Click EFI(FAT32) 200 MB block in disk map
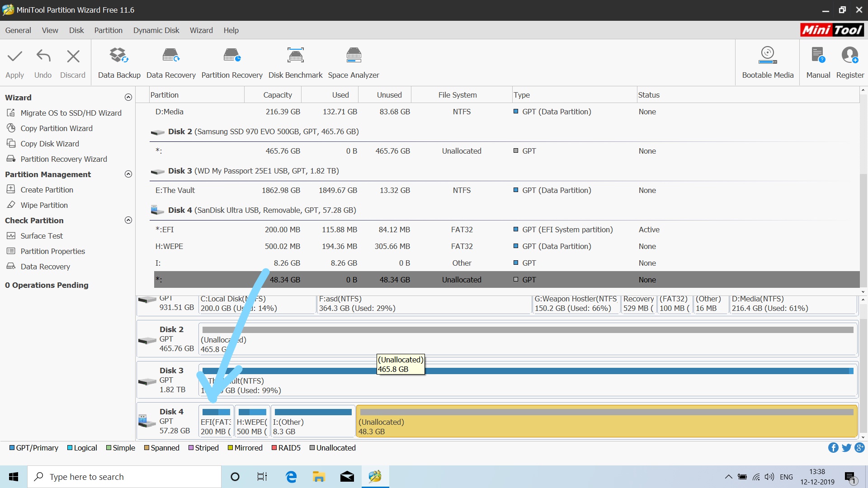This screenshot has width=868, height=488. [216, 421]
